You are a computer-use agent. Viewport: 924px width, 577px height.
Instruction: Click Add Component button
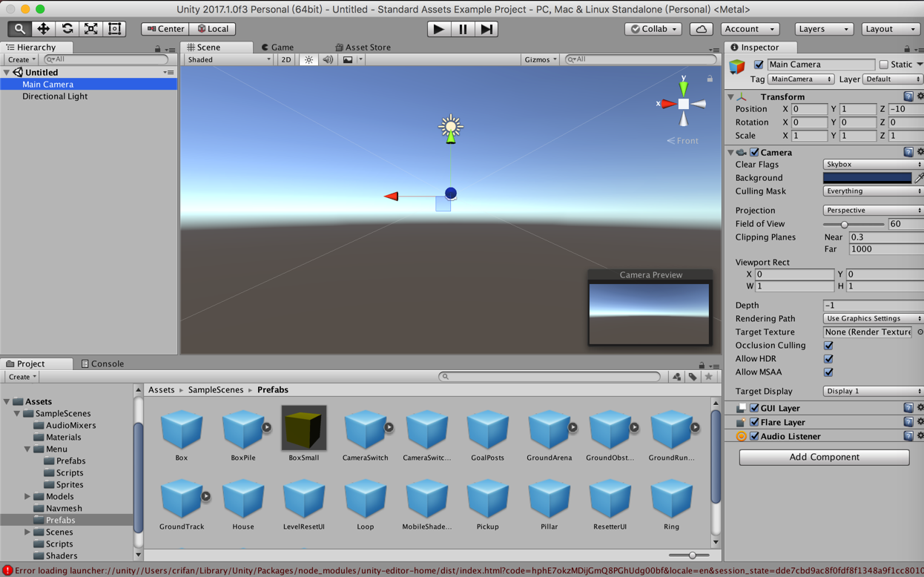(x=824, y=457)
